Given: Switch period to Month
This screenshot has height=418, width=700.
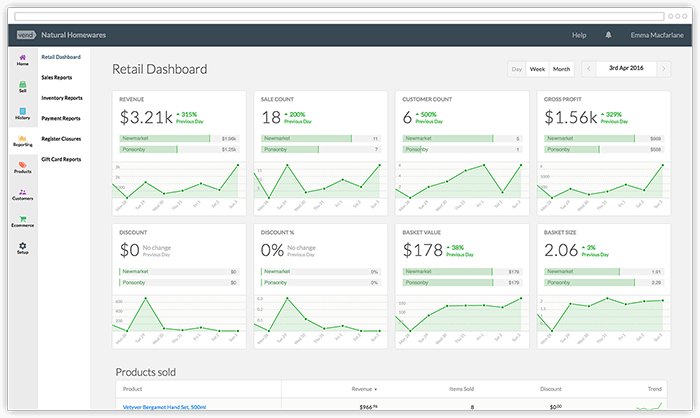Looking at the screenshot, I should pos(561,69).
